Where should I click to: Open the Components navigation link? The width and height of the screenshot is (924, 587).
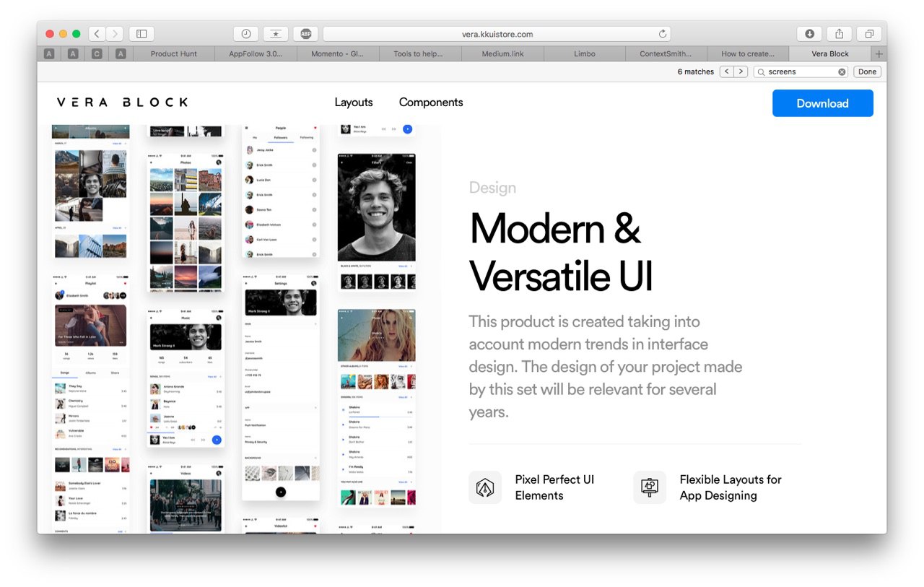431,103
